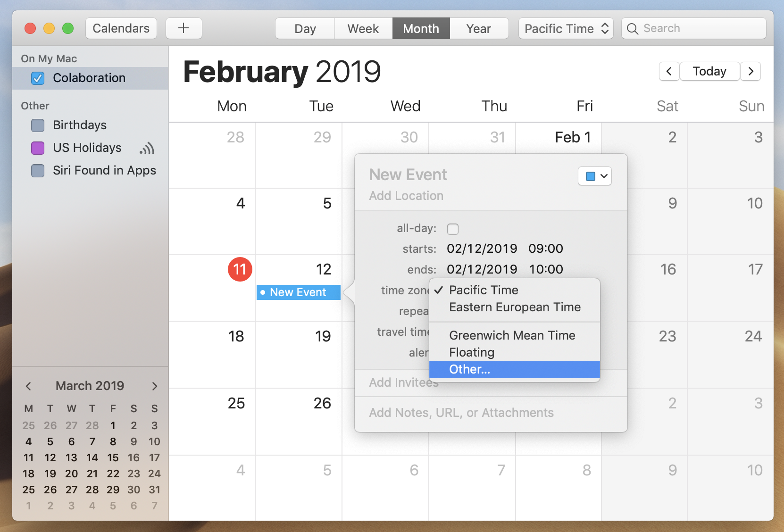Toggle the US Holidays calendar checkbox

pyautogui.click(x=38, y=148)
